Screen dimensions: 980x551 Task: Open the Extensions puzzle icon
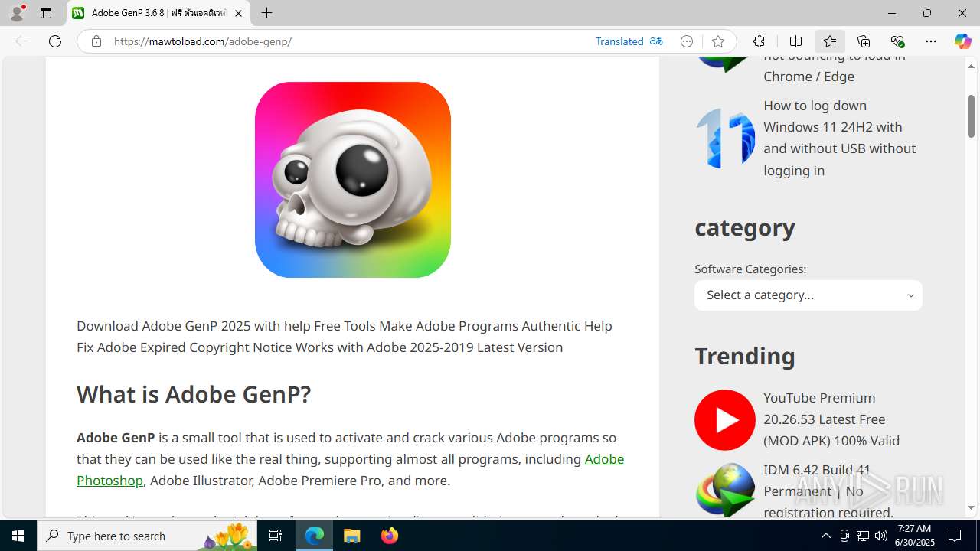759,41
